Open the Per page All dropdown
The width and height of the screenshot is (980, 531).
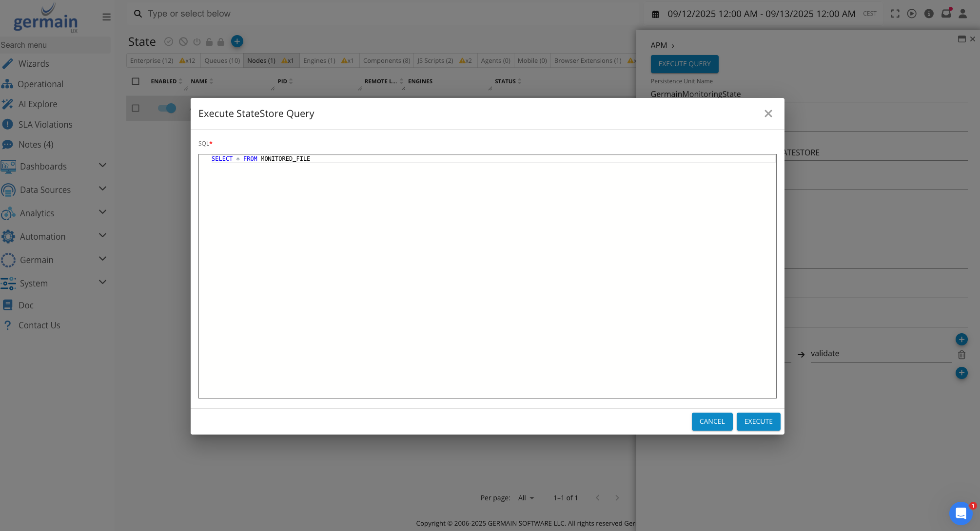[526, 498]
